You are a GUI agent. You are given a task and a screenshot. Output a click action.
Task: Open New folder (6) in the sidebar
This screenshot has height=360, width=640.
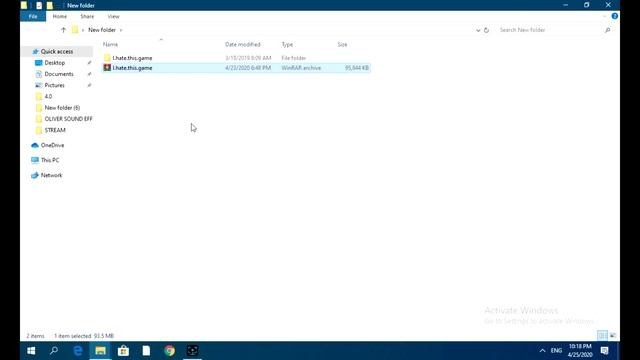coord(62,108)
